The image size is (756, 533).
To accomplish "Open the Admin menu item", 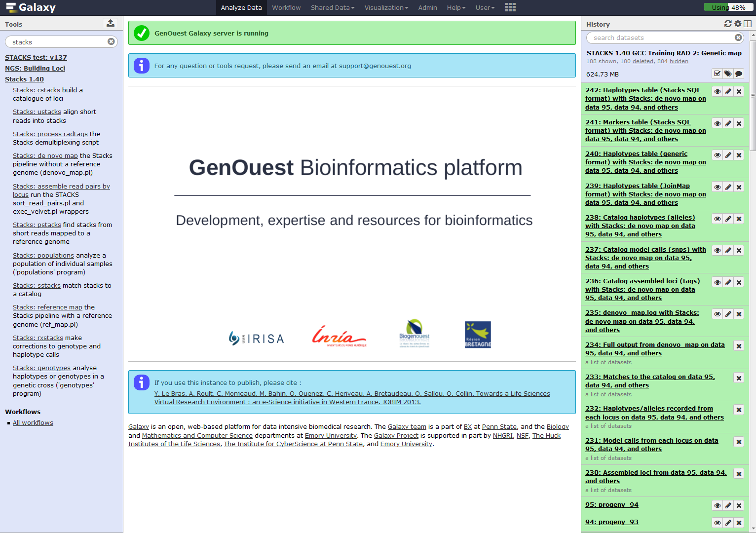I will click(427, 7).
